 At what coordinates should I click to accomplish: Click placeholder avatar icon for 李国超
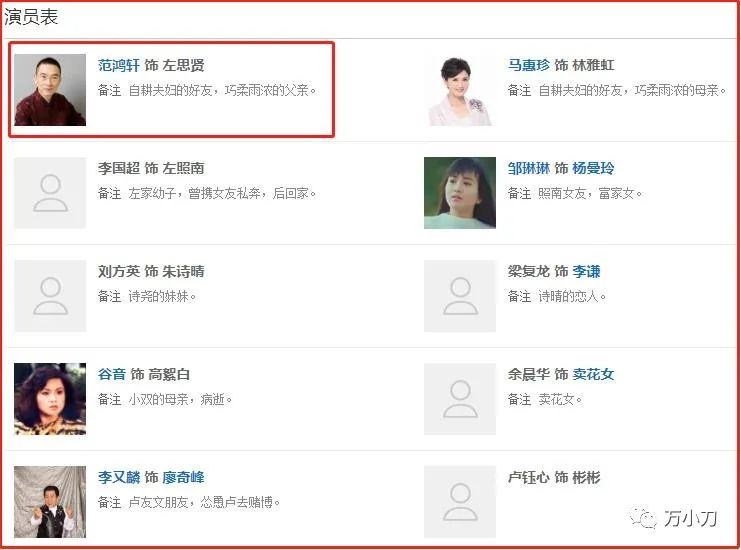(50, 193)
